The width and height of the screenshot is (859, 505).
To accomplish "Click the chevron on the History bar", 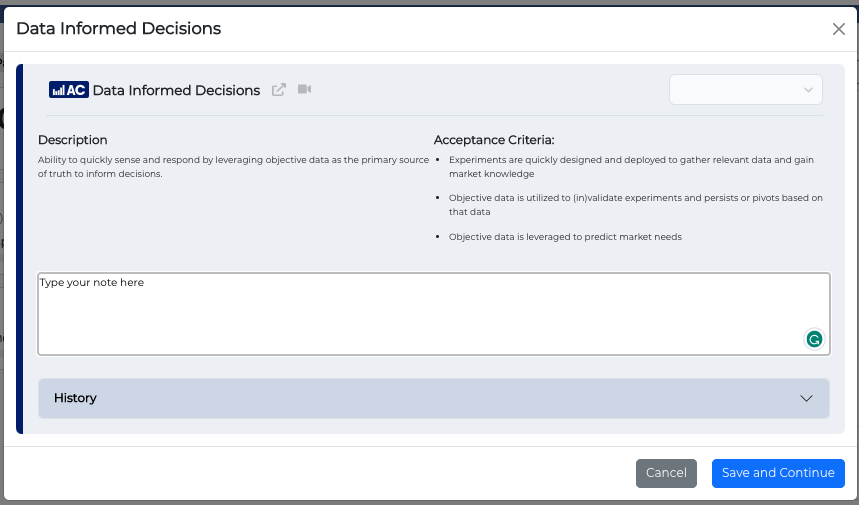I will 807,398.
